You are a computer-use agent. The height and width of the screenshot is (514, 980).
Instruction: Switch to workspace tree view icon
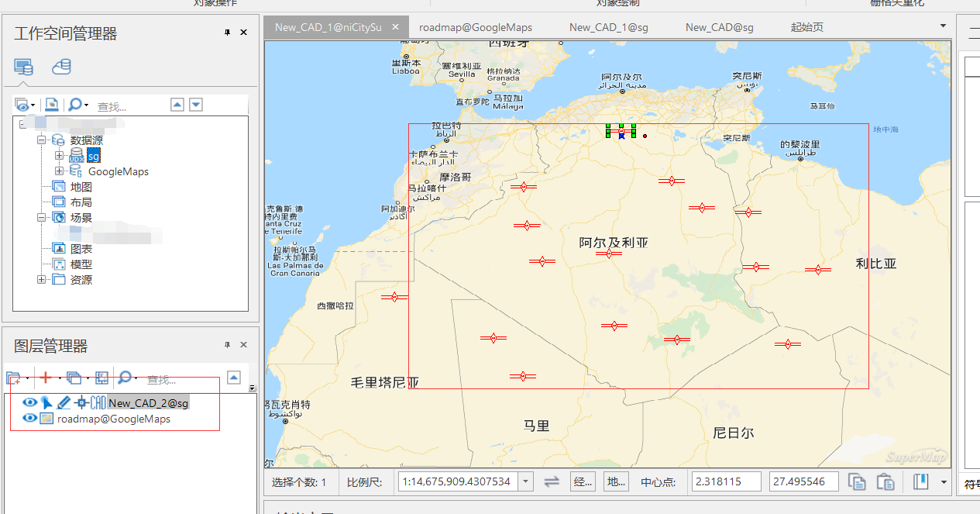[23, 67]
